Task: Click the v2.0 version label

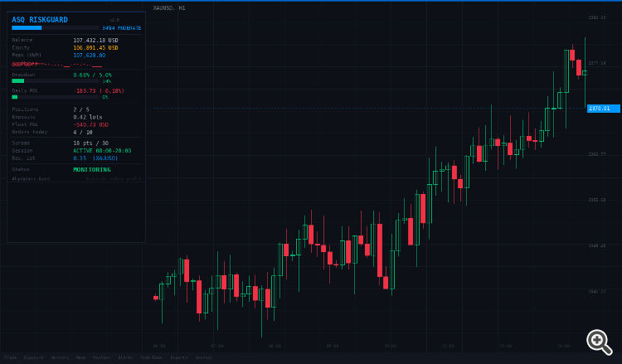Action: point(114,20)
